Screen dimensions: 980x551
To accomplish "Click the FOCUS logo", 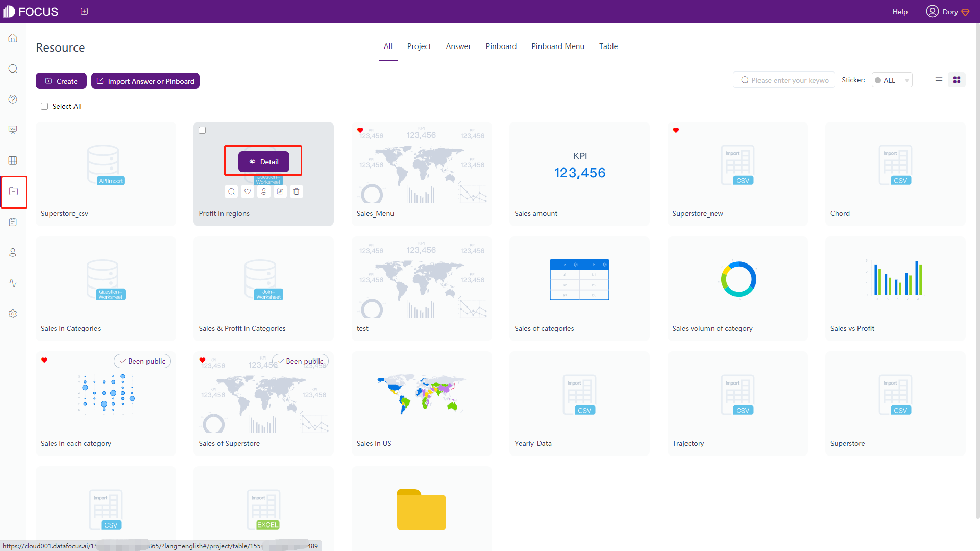I will click(x=31, y=11).
